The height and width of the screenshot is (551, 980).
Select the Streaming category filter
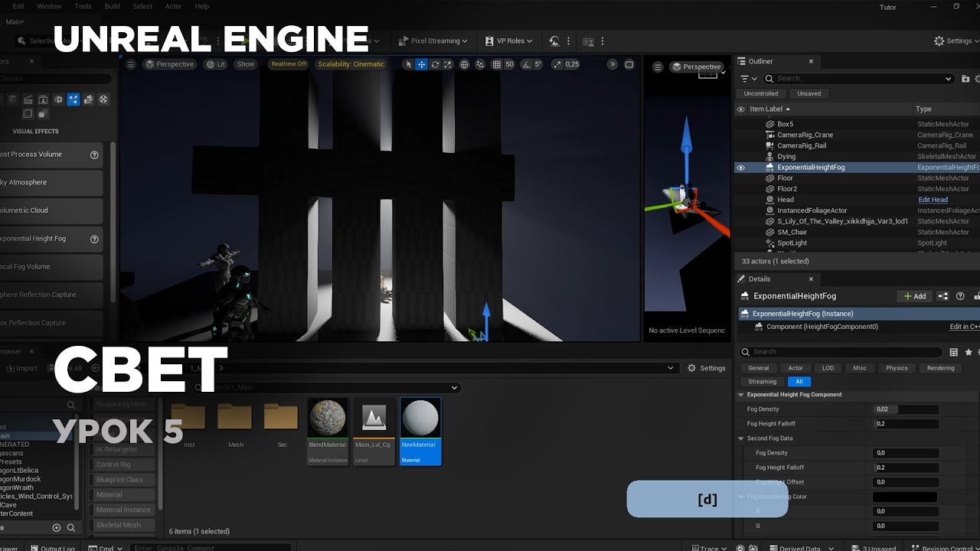point(762,381)
